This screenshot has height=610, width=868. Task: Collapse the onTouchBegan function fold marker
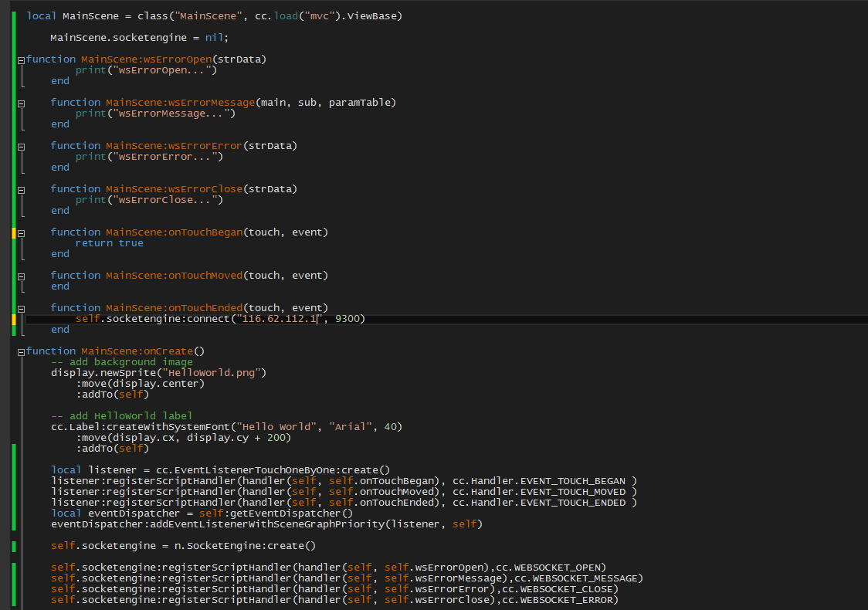[x=21, y=232]
